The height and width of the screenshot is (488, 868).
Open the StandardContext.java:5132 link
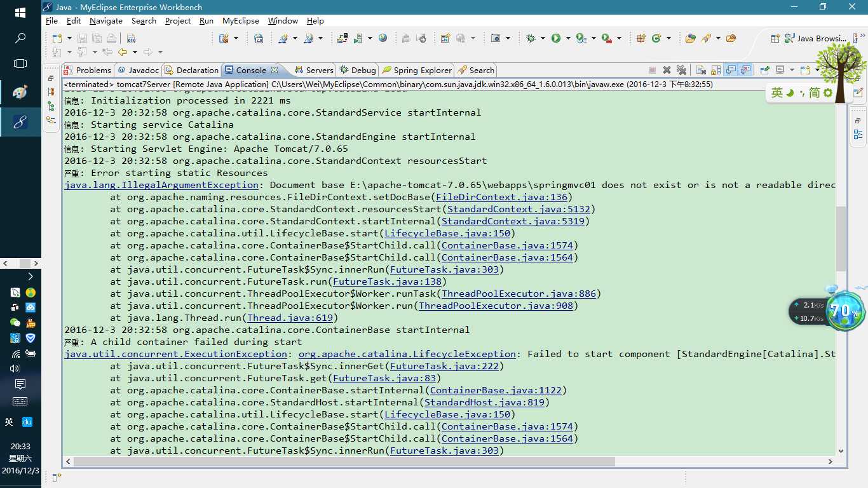tap(519, 209)
